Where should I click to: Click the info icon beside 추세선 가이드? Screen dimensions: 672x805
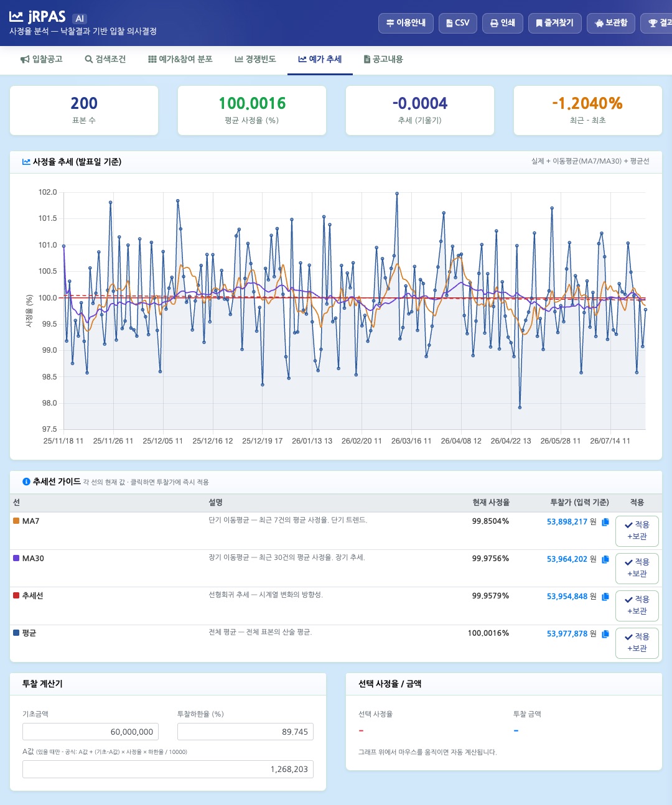tap(26, 482)
